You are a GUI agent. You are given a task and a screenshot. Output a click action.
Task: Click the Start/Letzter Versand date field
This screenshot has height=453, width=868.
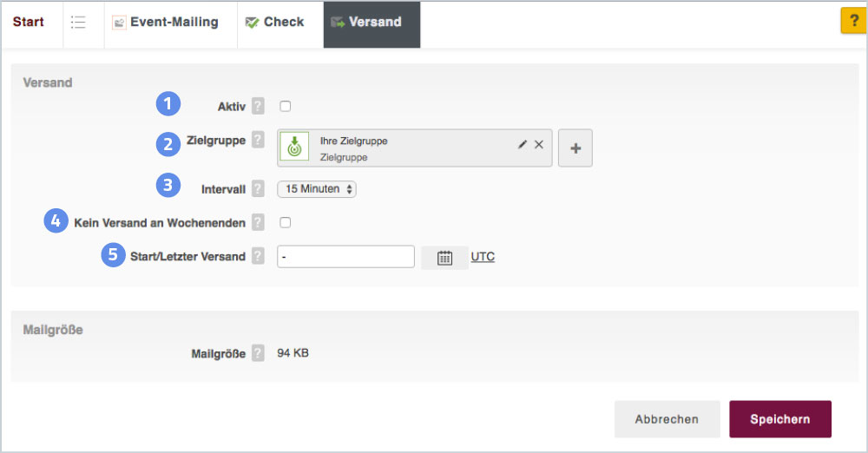pyautogui.click(x=345, y=257)
